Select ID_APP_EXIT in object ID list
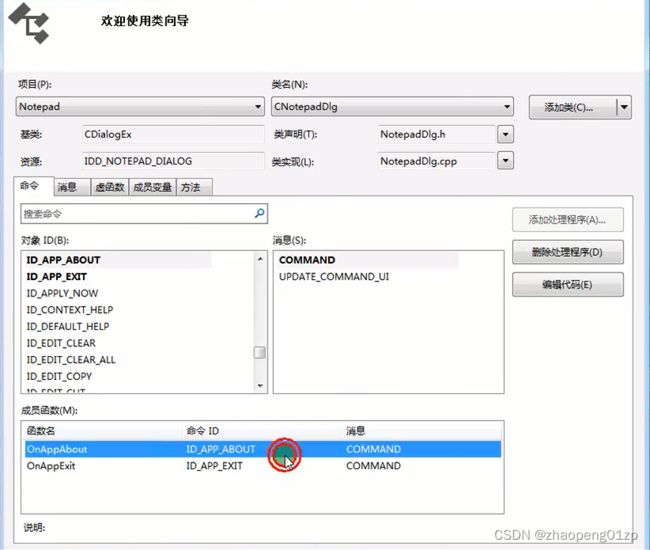 57,276
